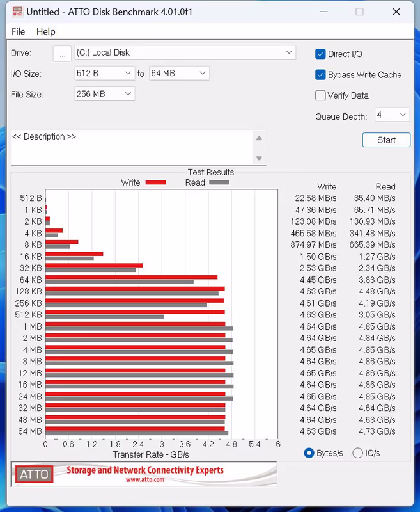Enable the Verify Data checkbox

pos(321,95)
